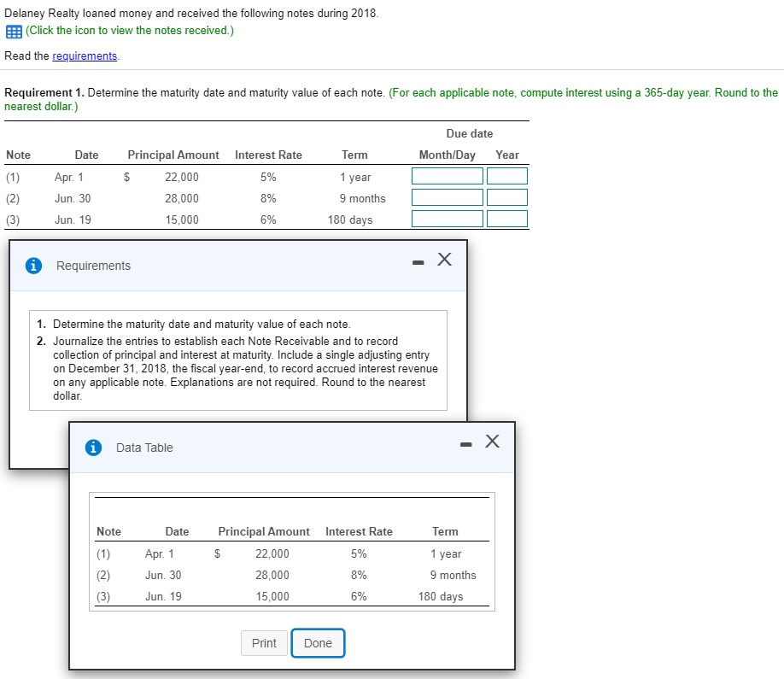The width and height of the screenshot is (784, 679).
Task: Click 28,000 in the Data Table dialog
Action: (272, 576)
